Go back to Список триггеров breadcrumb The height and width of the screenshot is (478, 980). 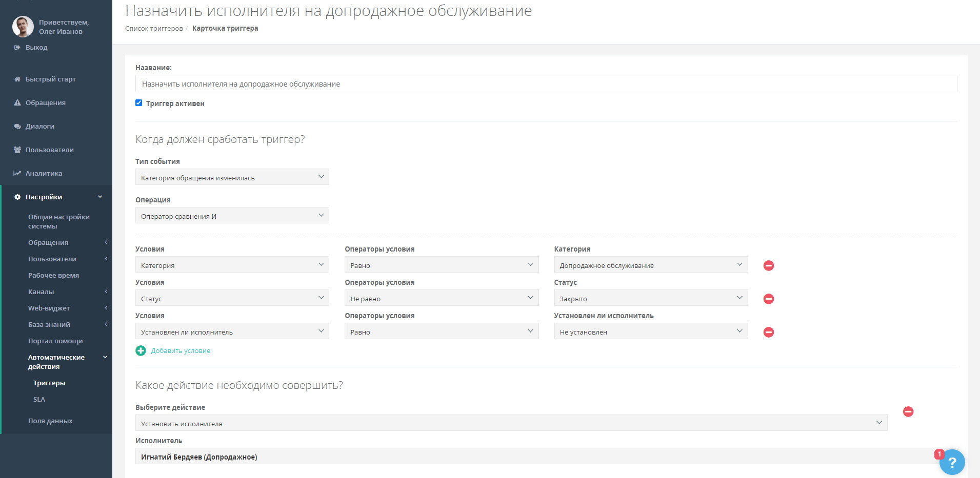[x=154, y=28]
